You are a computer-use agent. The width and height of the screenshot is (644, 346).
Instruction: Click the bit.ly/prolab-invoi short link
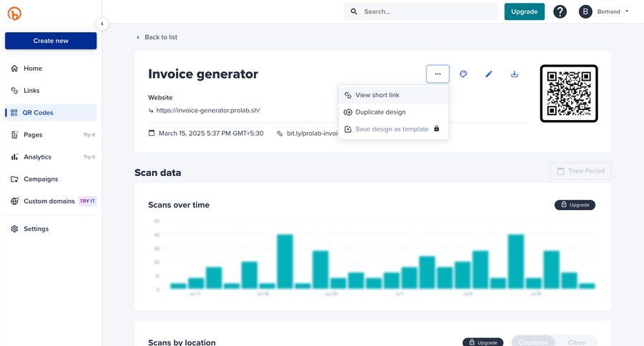(x=312, y=134)
